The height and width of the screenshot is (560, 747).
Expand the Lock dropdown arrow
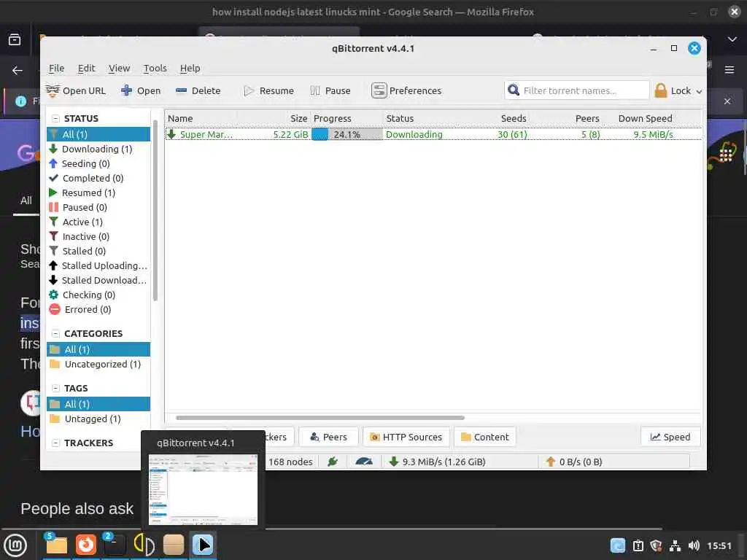[699, 91]
